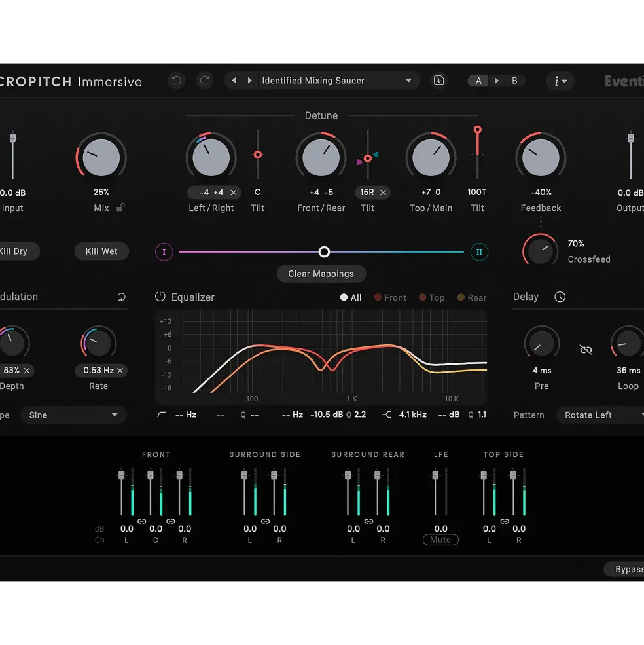Viewport: 644px width, 645px height.
Task: Select the Top EQ group
Action: [432, 297]
